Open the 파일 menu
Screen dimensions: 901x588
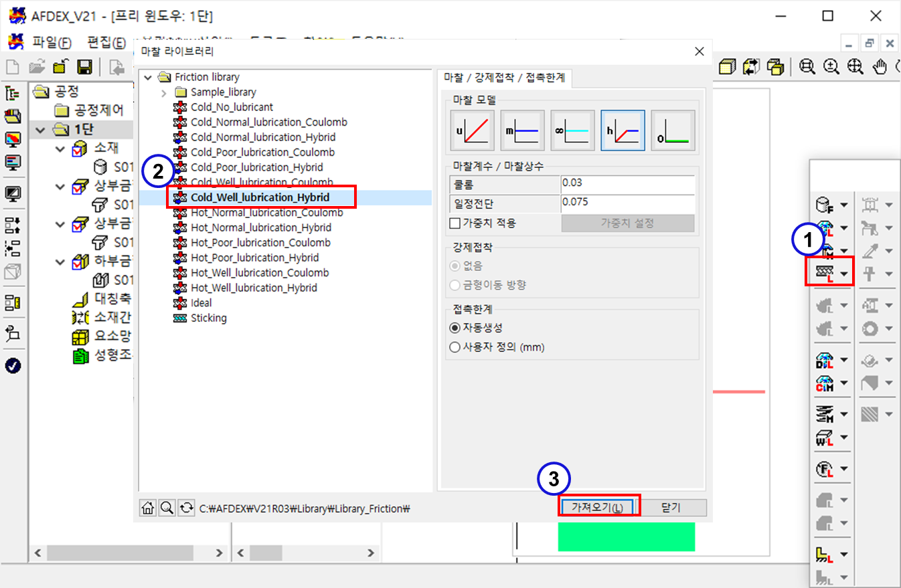[51, 42]
